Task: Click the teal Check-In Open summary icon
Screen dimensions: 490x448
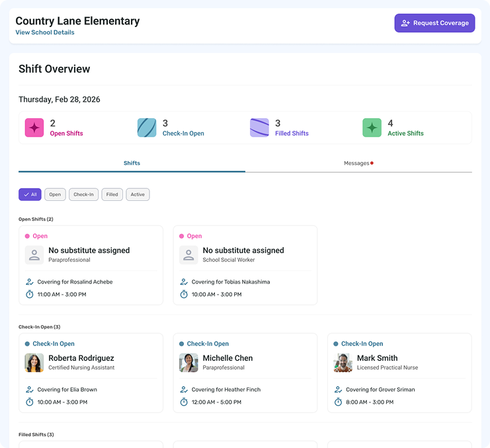Action: tap(147, 128)
